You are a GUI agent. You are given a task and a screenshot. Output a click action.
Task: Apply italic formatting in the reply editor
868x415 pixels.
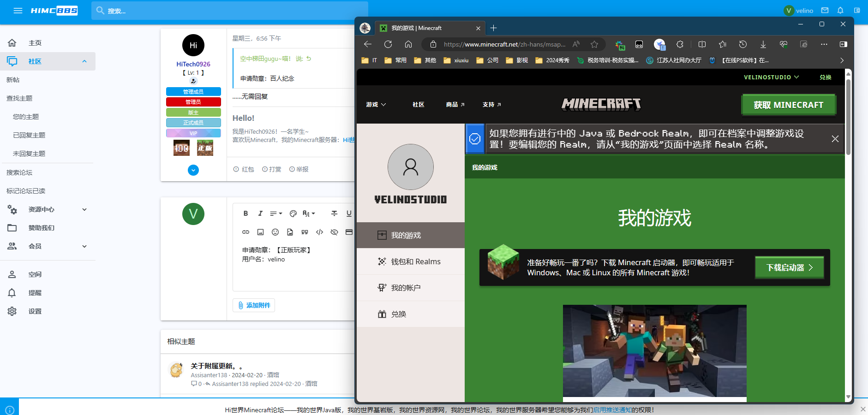pos(260,213)
